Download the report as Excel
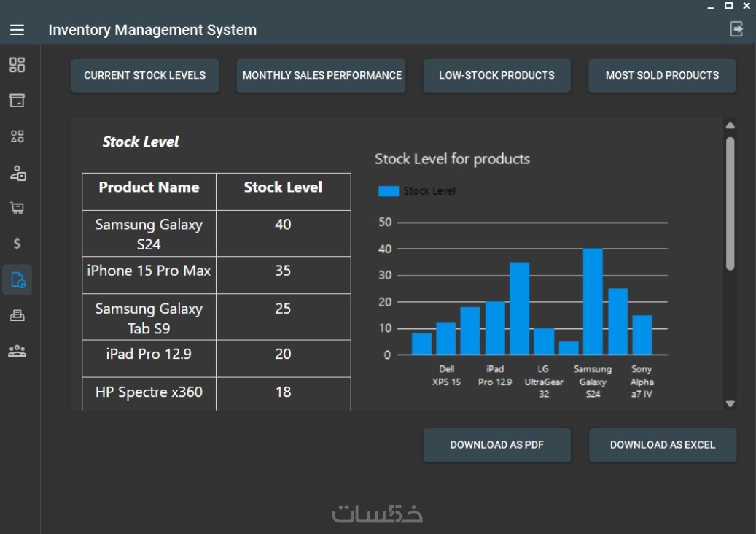The image size is (756, 534). point(663,445)
